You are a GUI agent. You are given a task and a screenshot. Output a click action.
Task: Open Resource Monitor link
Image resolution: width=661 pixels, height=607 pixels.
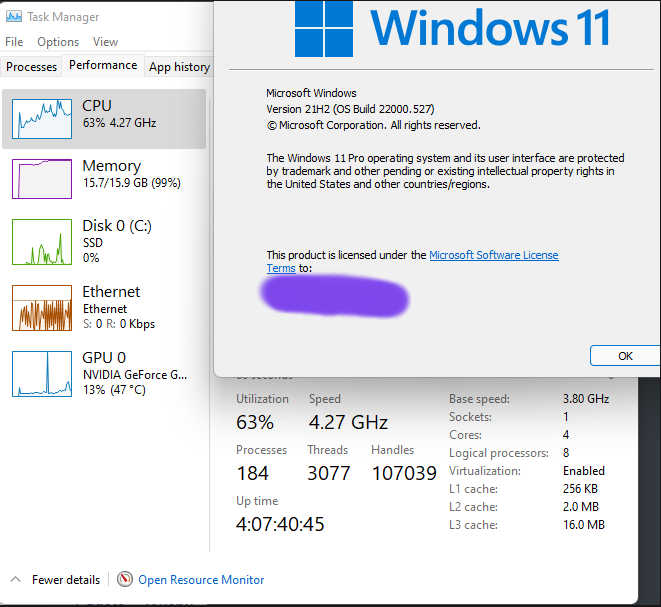point(201,580)
